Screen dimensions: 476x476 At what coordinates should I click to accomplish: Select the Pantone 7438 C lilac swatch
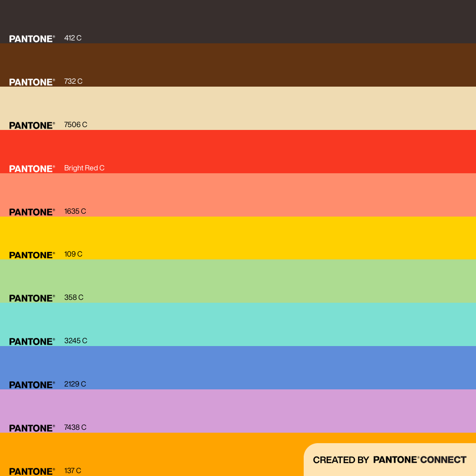[x=238, y=411]
